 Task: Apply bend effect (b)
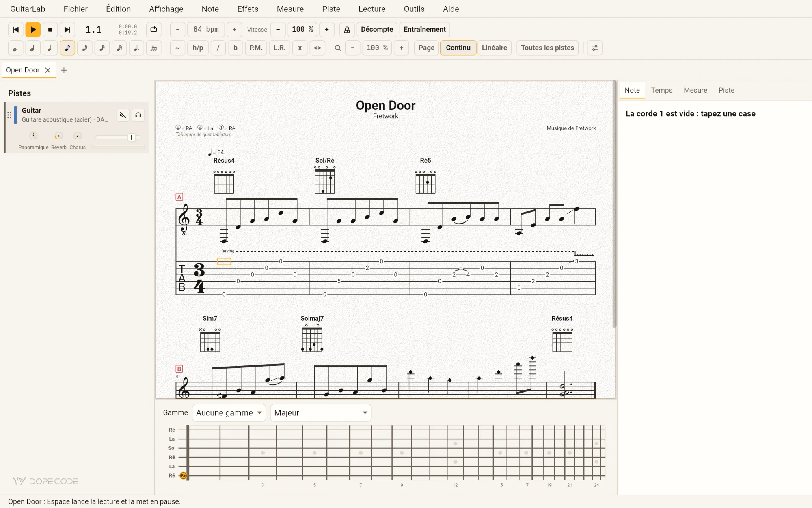[235, 48]
